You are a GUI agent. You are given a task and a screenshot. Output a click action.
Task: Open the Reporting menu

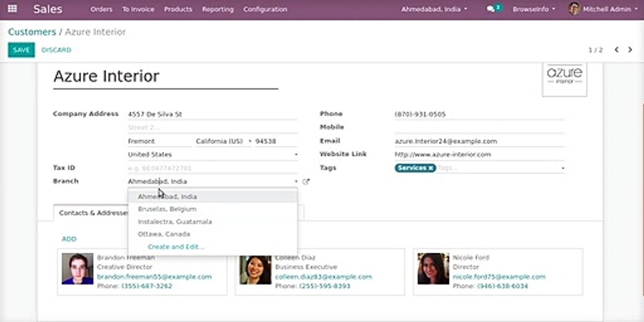point(218,9)
